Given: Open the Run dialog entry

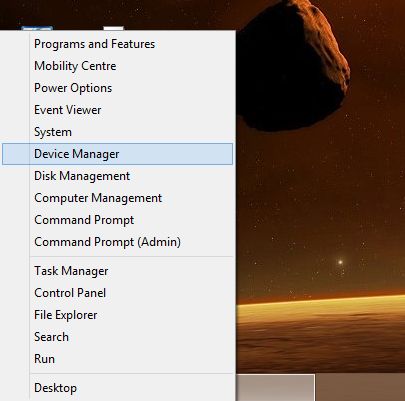Looking at the screenshot, I should click(x=117, y=359).
